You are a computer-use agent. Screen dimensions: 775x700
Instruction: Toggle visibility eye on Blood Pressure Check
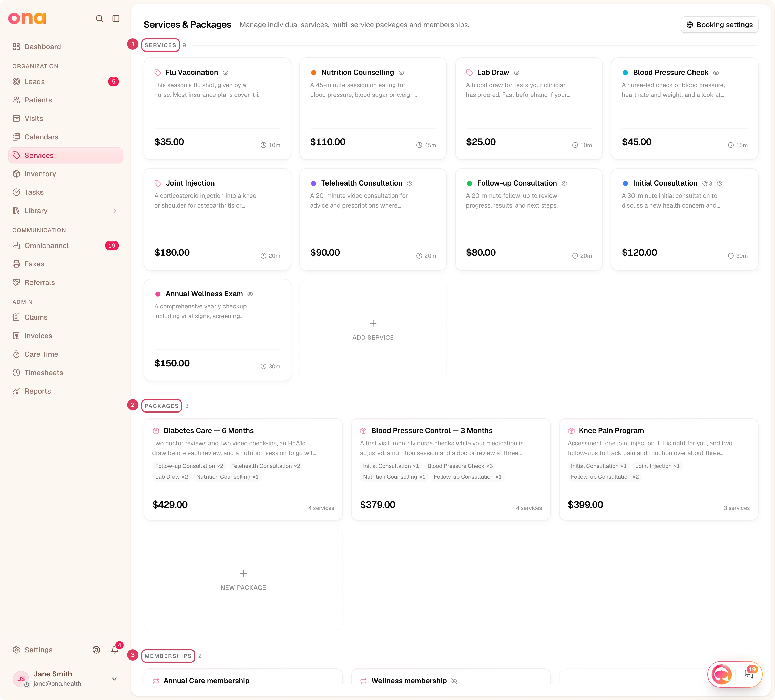pyautogui.click(x=716, y=73)
